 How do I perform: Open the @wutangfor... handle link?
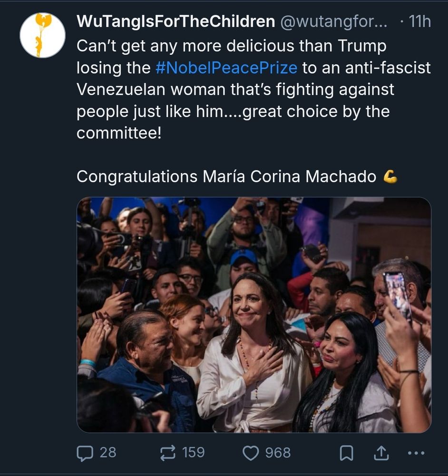click(x=334, y=21)
